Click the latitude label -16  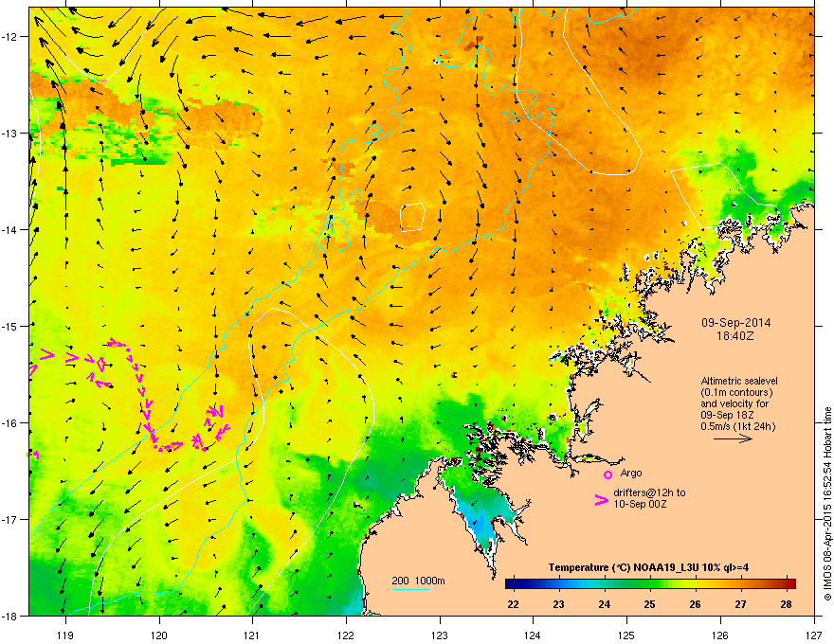point(10,423)
